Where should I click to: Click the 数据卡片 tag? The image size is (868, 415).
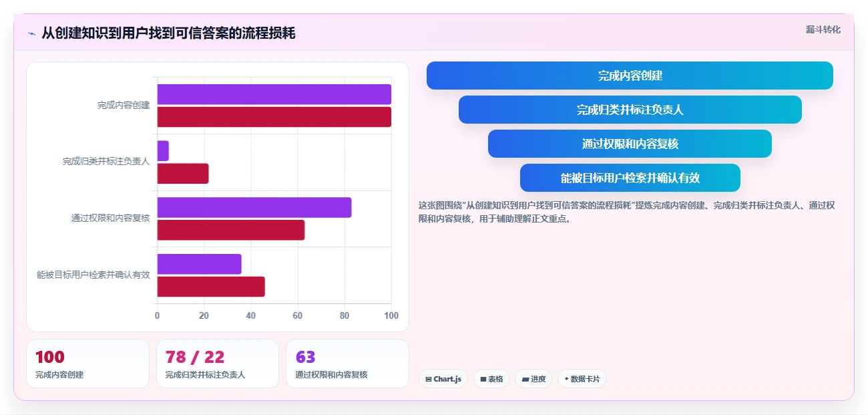point(582,379)
